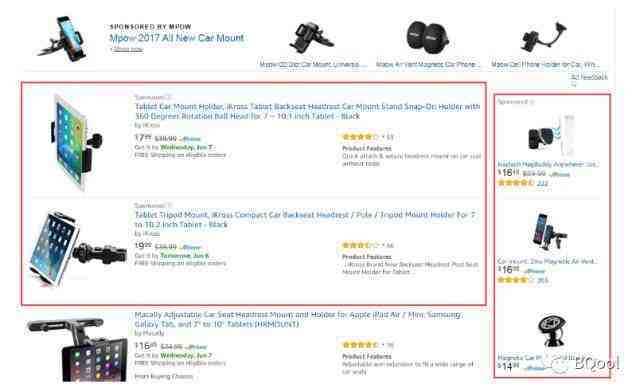The image size is (640, 392).
Task: Click the Zilu Magnetic Air Vent mount image
Action: click(549, 232)
